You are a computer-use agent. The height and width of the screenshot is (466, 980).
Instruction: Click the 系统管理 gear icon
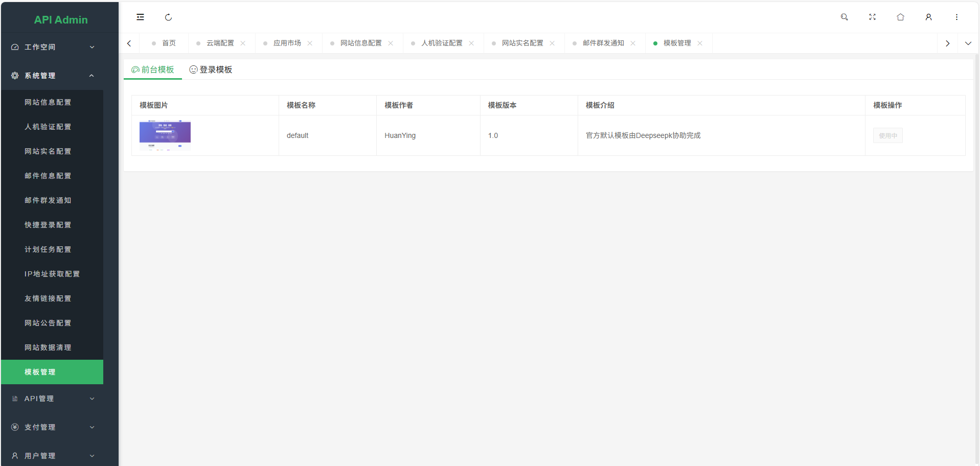point(14,75)
